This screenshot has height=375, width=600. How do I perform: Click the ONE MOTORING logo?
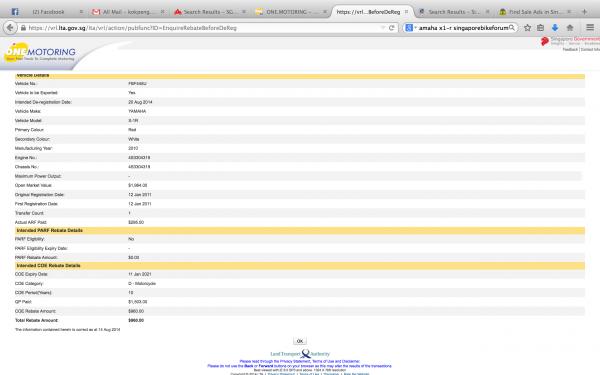[40, 52]
